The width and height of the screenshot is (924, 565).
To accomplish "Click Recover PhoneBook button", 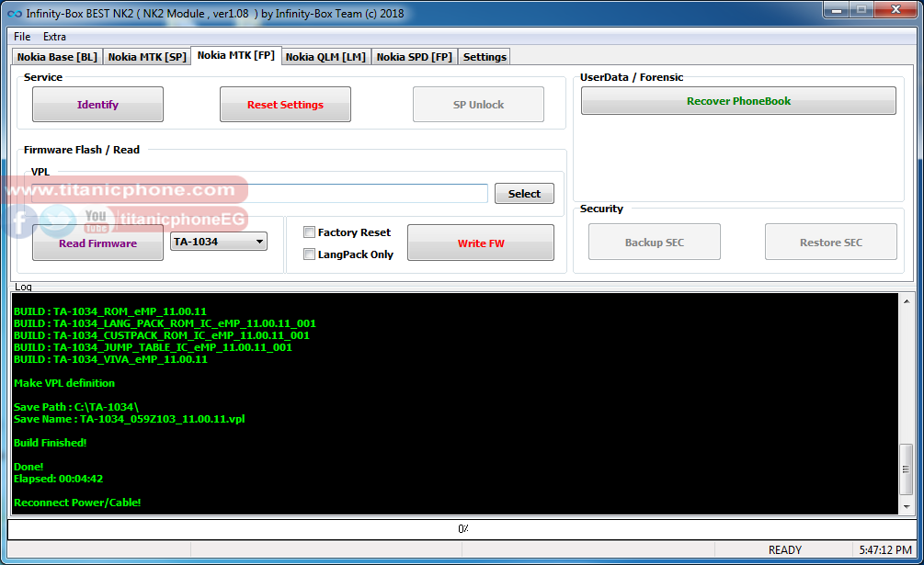I will click(738, 101).
